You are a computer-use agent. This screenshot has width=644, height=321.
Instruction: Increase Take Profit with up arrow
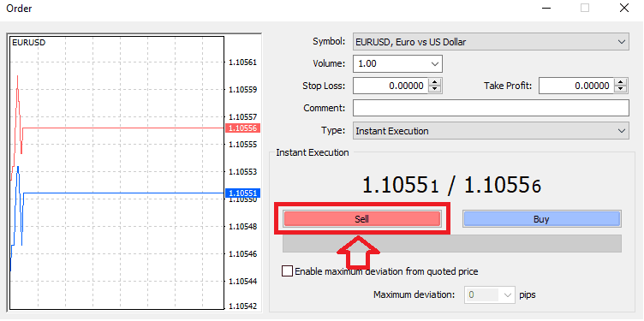pos(621,82)
